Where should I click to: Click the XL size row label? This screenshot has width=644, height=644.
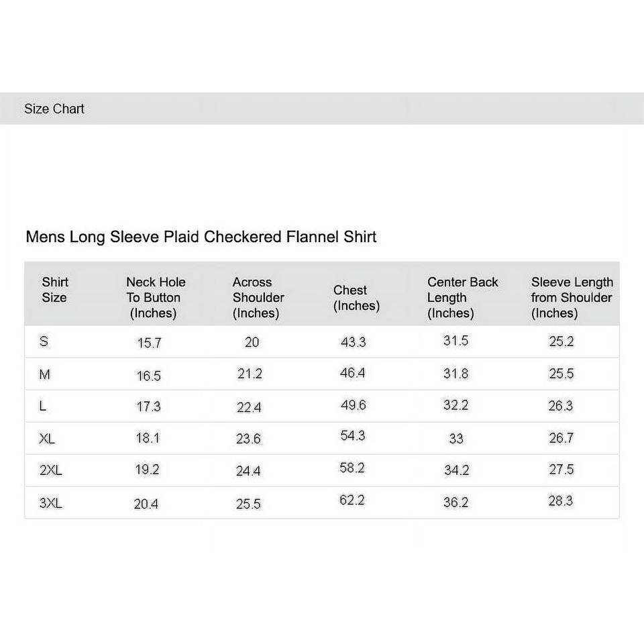pyautogui.click(x=47, y=439)
